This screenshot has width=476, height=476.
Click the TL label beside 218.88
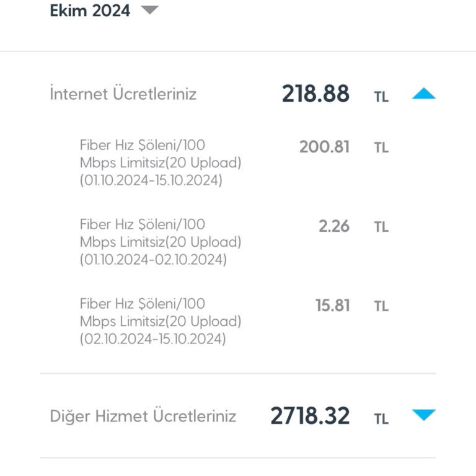[381, 97]
